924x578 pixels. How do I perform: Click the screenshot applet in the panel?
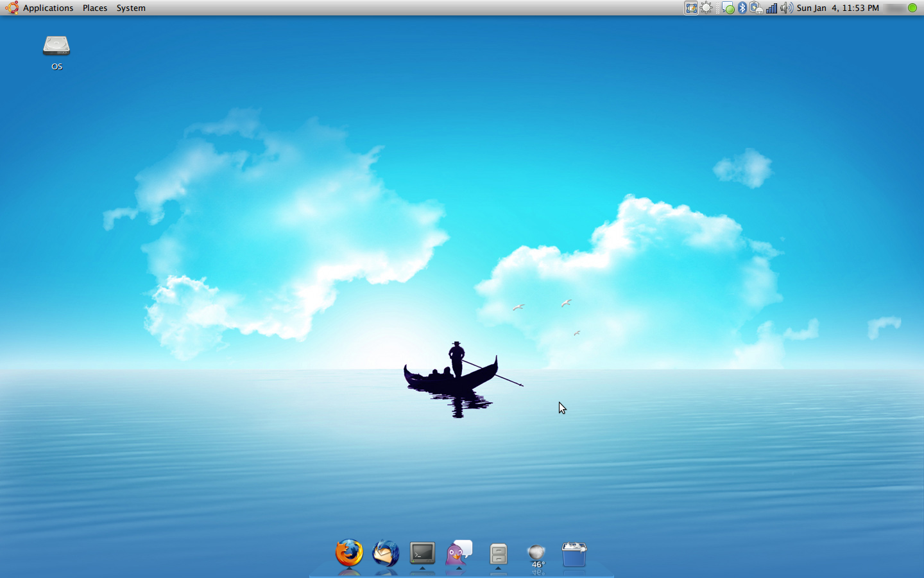691,8
